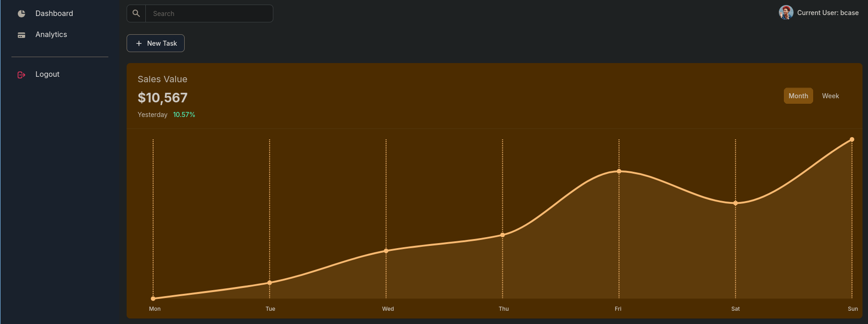Open the Analytics menu item
The image size is (868, 324).
tap(51, 35)
